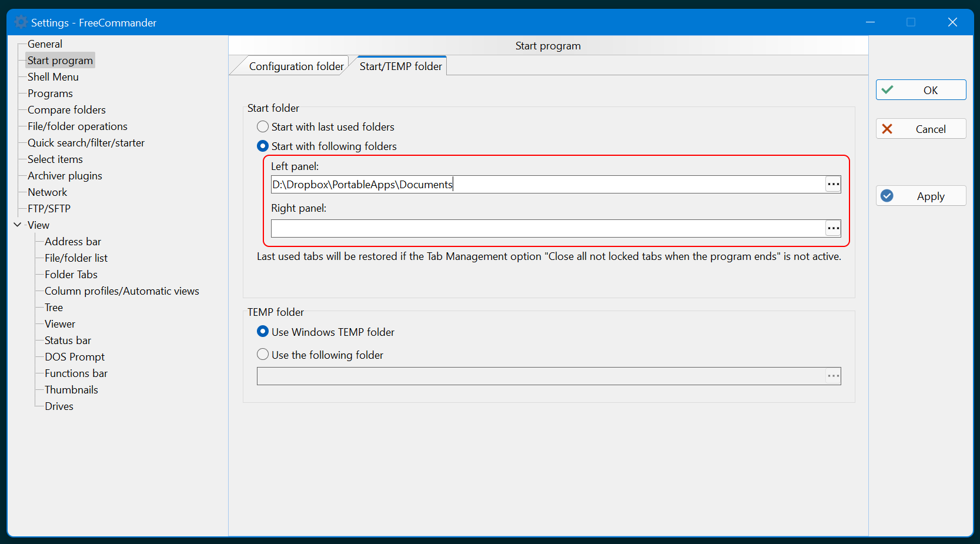Collapse the View tree section
The height and width of the screenshot is (544, 980).
point(18,225)
